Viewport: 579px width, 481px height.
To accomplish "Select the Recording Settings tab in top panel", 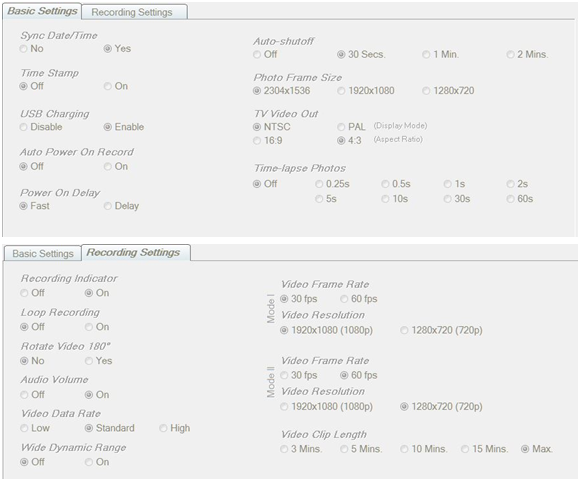I will tap(134, 12).
